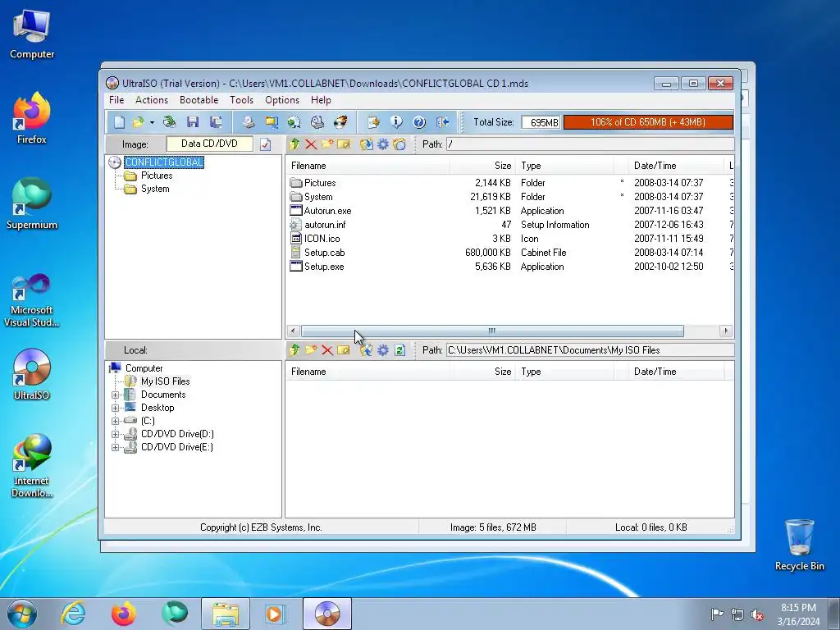Viewport: 840px width, 630px height.
Task: Click the Mount to Virtual Drive icon
Action: pyautogui.click(x=317, y=122)
